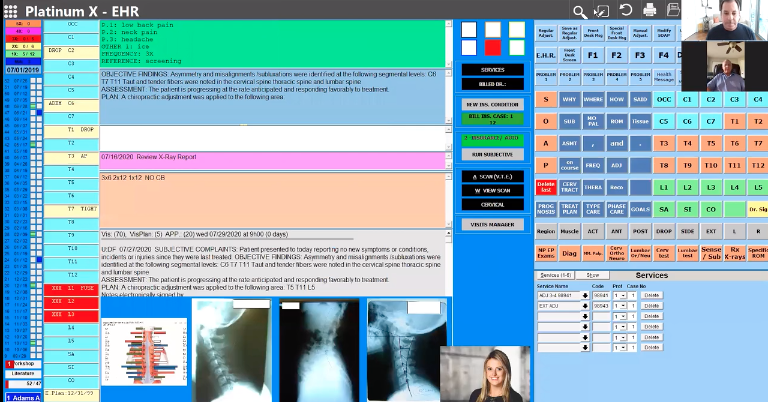
Task: Click the WHY button
Action: [x=569, y=99]
